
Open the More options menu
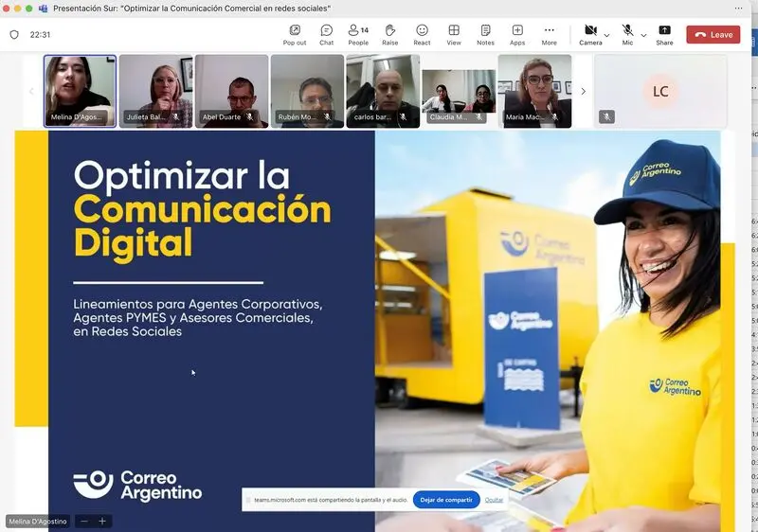click(x=550, y=35)
